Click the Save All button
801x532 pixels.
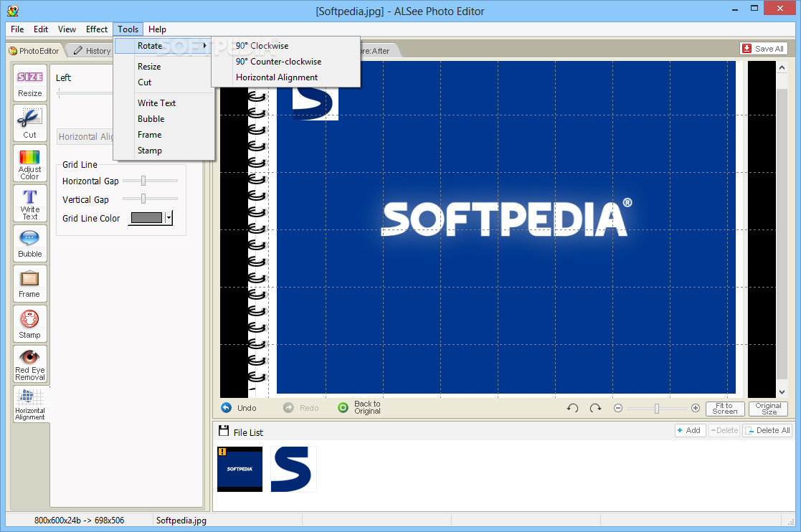click(x=763, y=49)
